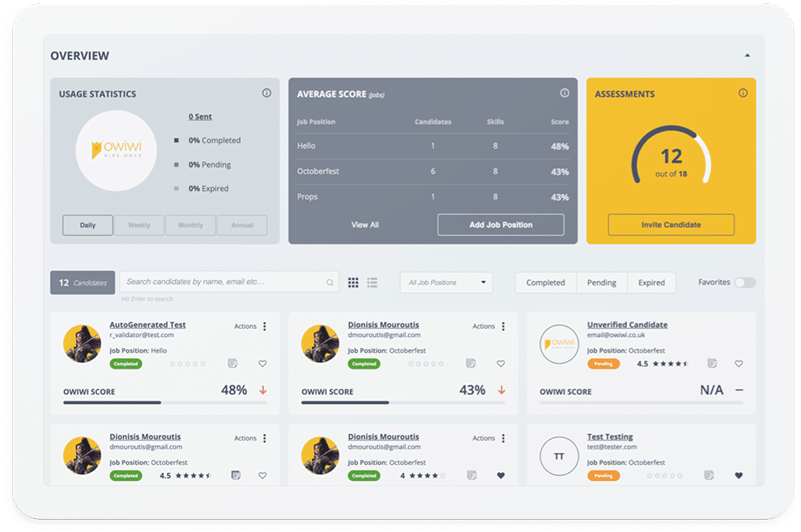Image resolution: width=801 pixels, height=532 pixels.
Task: Click the Add Job Position button
Action: (x=501, y=225)
